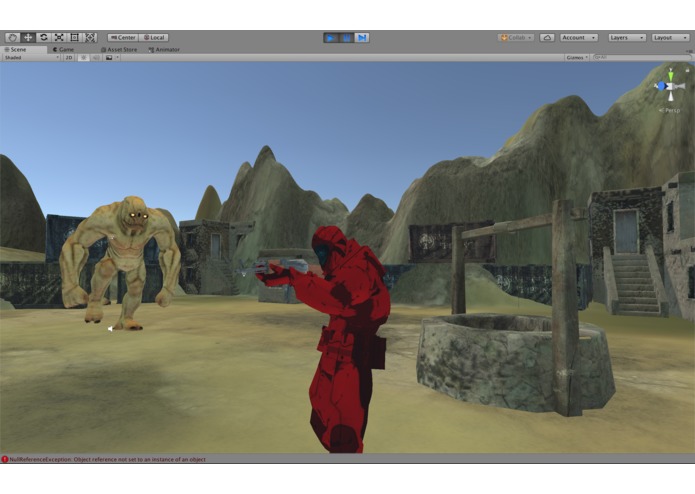
Task: Open the Asset Store tab
Action: click(x=119, y=50)
